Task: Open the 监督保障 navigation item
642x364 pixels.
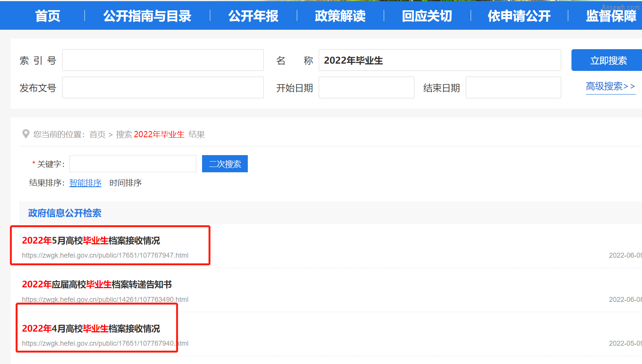Action: (x=611, y=16)
